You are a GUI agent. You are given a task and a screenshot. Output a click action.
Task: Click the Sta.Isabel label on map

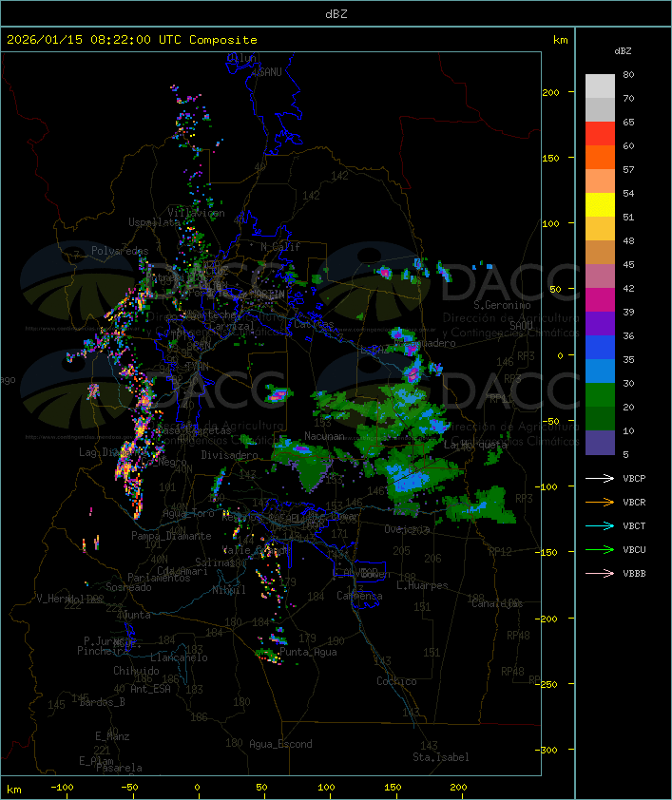click(441, 757)
